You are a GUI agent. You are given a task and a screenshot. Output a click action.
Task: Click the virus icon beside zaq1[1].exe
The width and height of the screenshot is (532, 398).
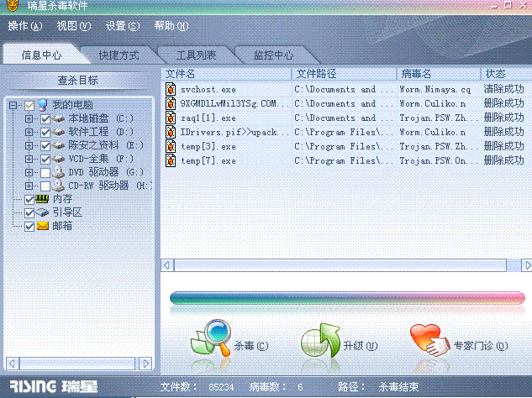pyautogui.click(x=171, y=118)
